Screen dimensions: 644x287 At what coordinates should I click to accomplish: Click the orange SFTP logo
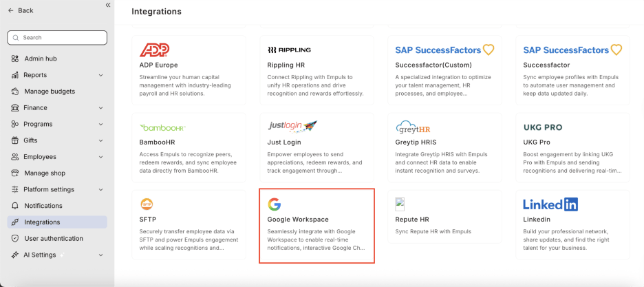point(147,204)
